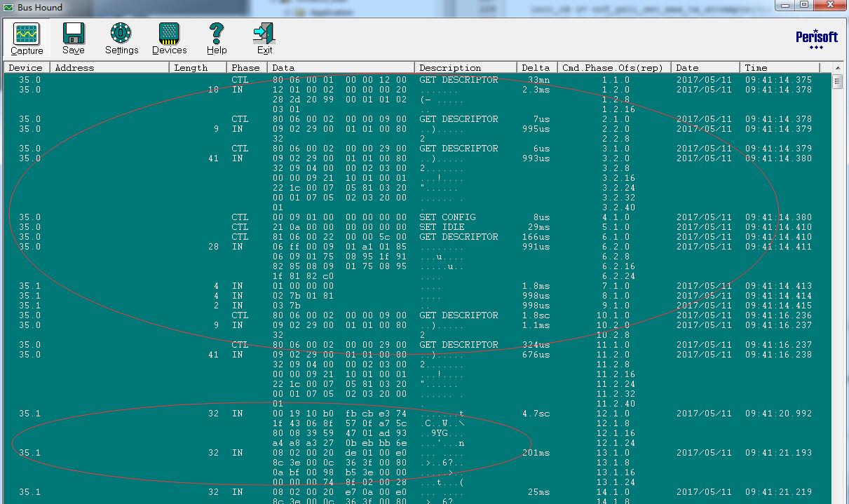Click the time 09:41:14.375
The width and height of the screenshot is (849, 504).
pos(778,80)
